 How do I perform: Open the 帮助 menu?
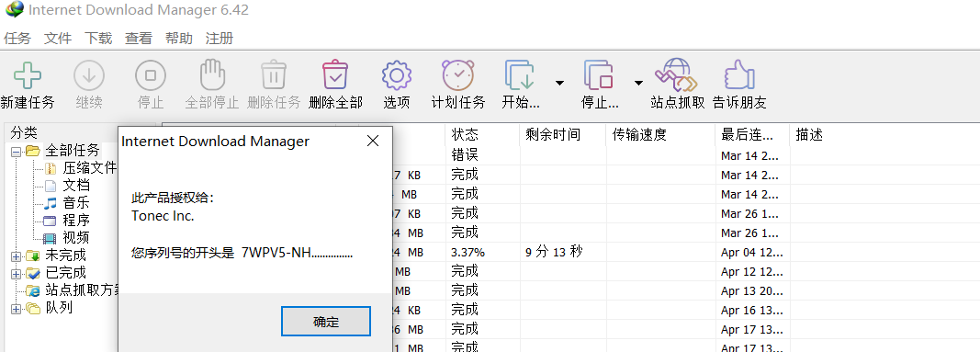tap(179, 38)
